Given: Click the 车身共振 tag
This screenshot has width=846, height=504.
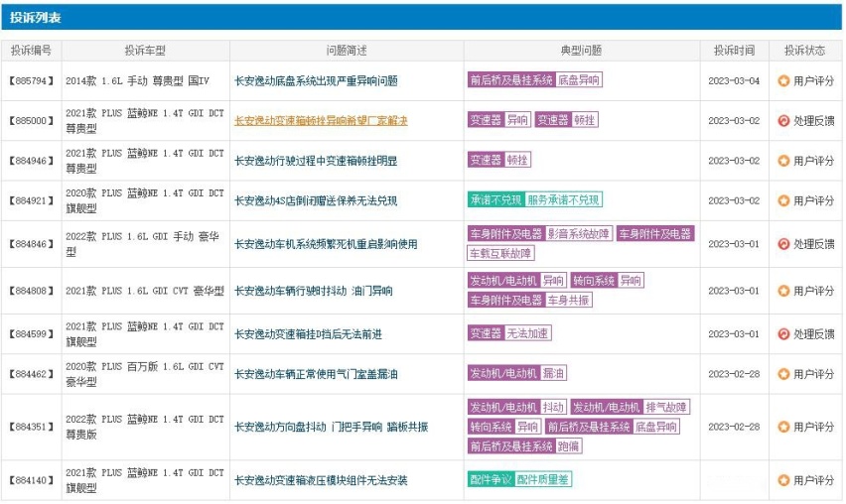Looking at the screenshot, I should [569, 300].
